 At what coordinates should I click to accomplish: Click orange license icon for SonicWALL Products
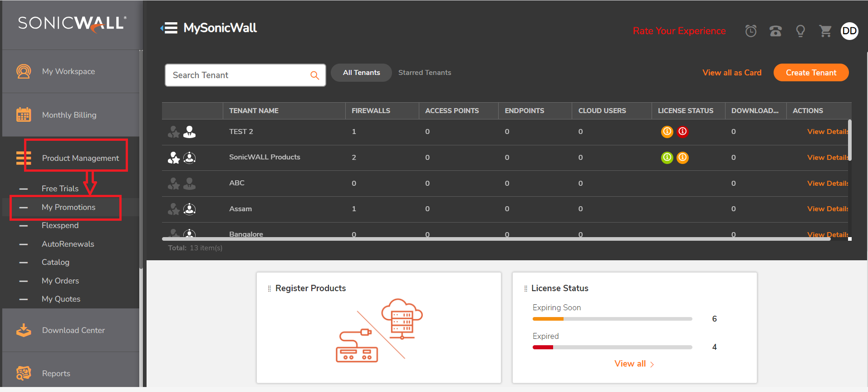(682, 158)
